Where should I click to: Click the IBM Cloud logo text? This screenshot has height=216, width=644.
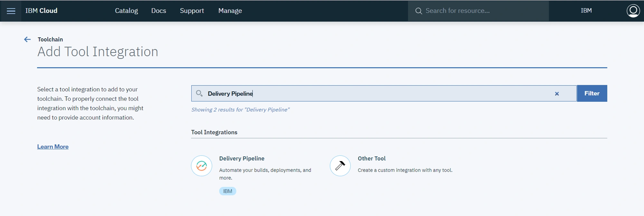point(41,11)
